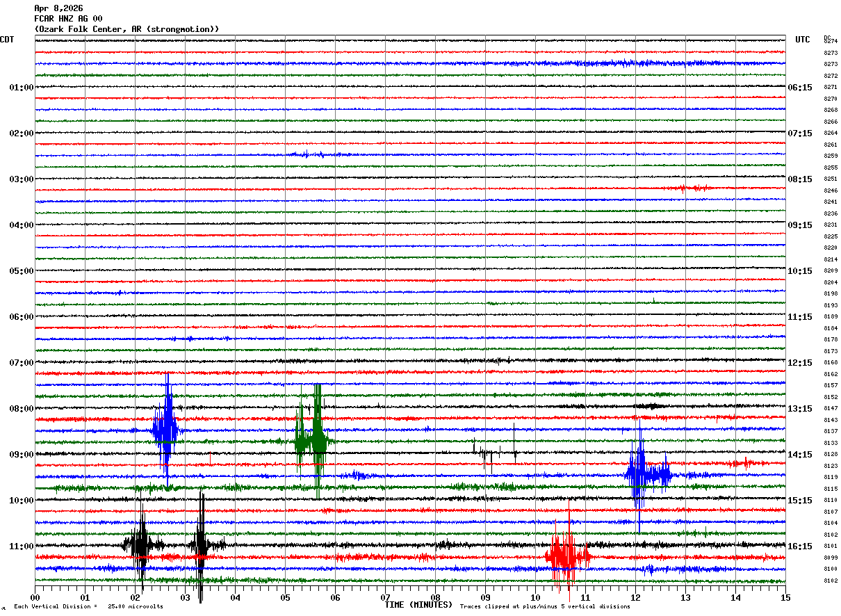Click minute tick label 09 on the axis

point(485,597)
